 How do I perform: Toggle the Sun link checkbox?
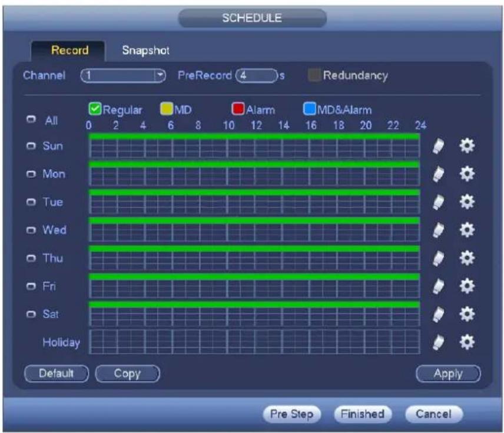[x=31, y=146]
